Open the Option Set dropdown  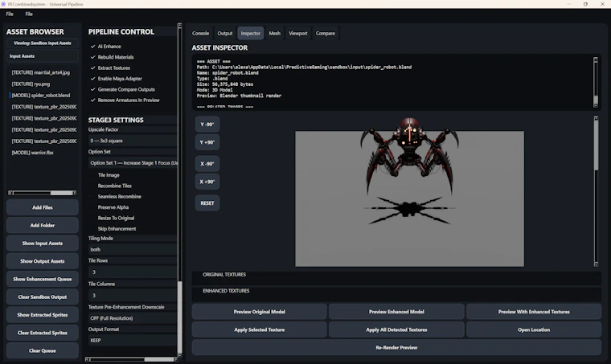[133, 163]
